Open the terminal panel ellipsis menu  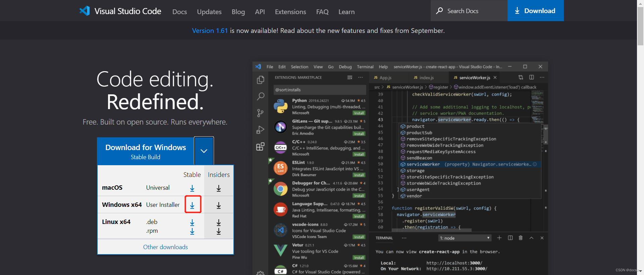404,238
